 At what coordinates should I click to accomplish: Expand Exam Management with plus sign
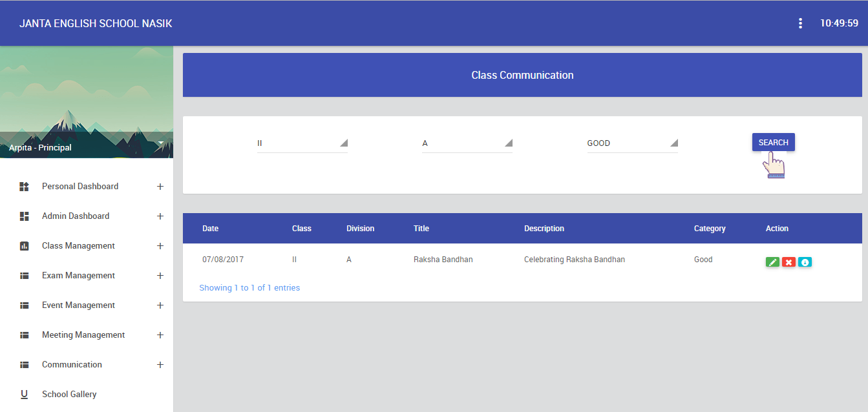160,276
